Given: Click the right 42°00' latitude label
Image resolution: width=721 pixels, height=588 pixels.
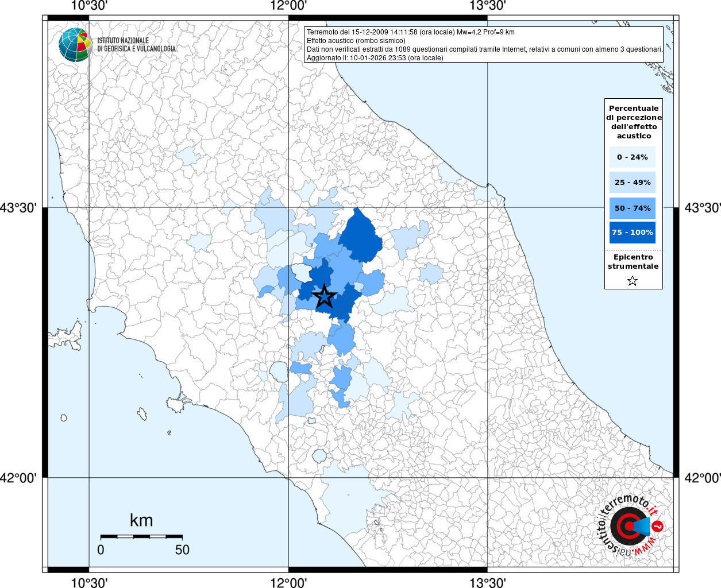Looking at the screenshot, I should point(702,477).
